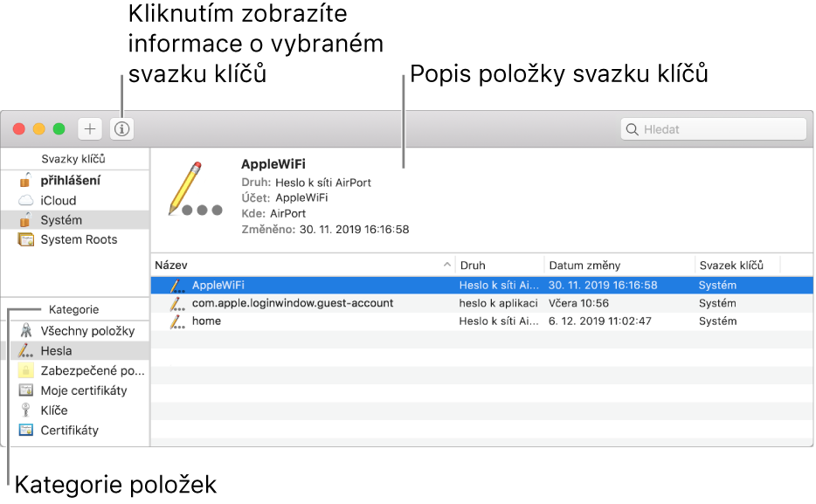Click the green full screen button
The image size is (816, 504).
[x=59, y=129]
